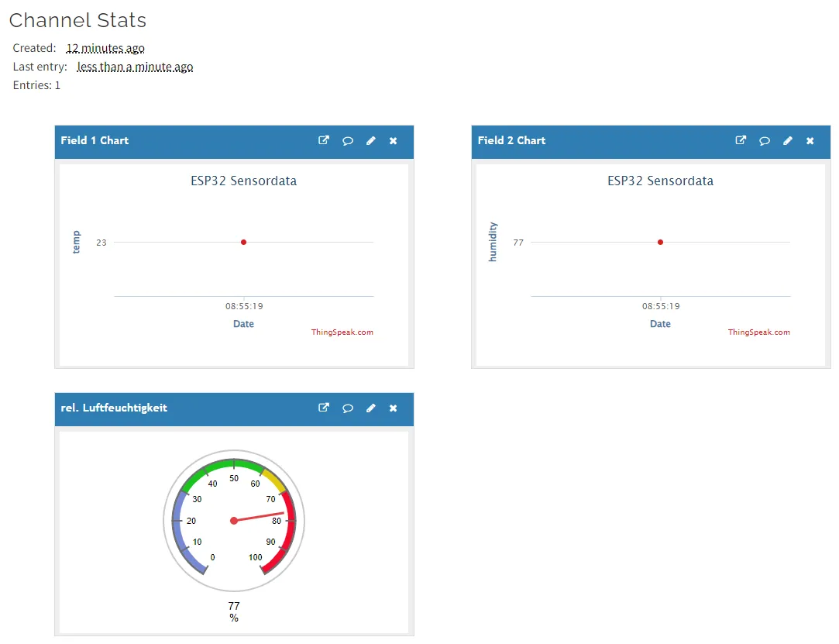
Task: Click comment icon on Field 1 Chart
Action: (x=348, y=140)
